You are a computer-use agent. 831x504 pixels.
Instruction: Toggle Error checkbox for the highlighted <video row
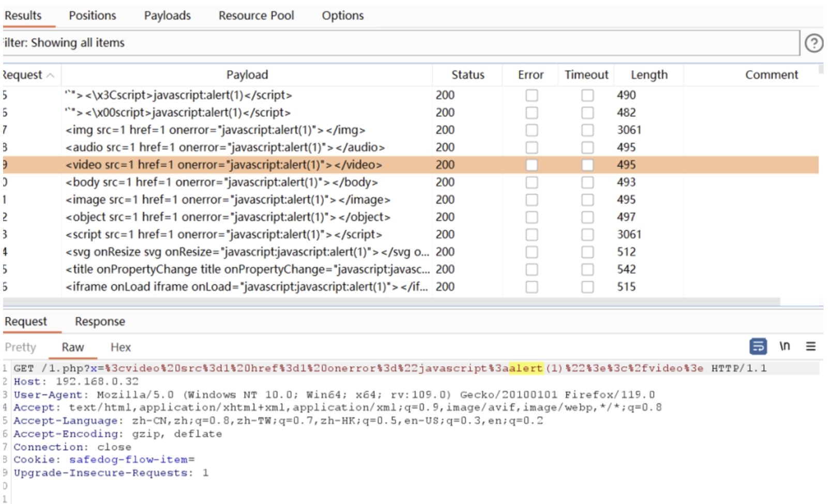click(532, 165)
